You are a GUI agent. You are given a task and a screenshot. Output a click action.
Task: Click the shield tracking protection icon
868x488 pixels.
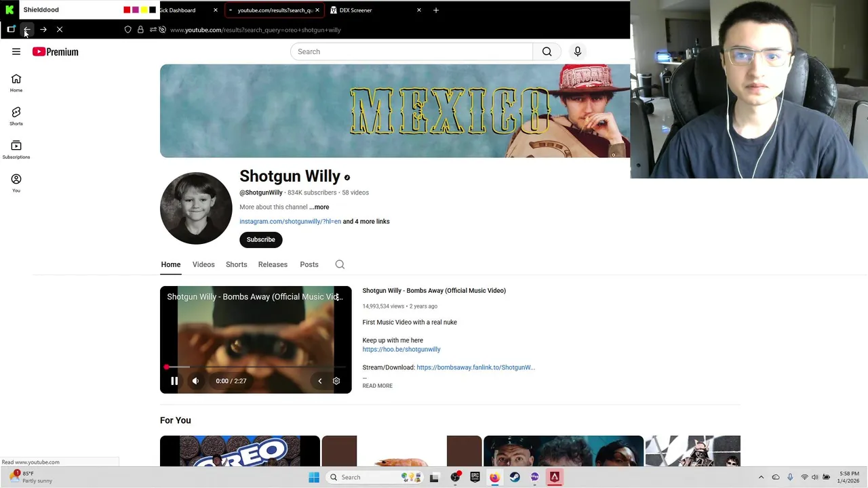[127, 30]
